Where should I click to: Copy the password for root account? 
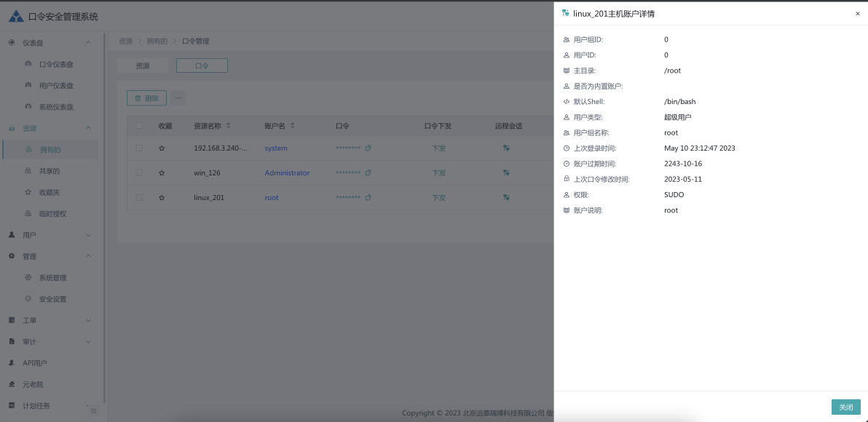click(x=368, y=198)
